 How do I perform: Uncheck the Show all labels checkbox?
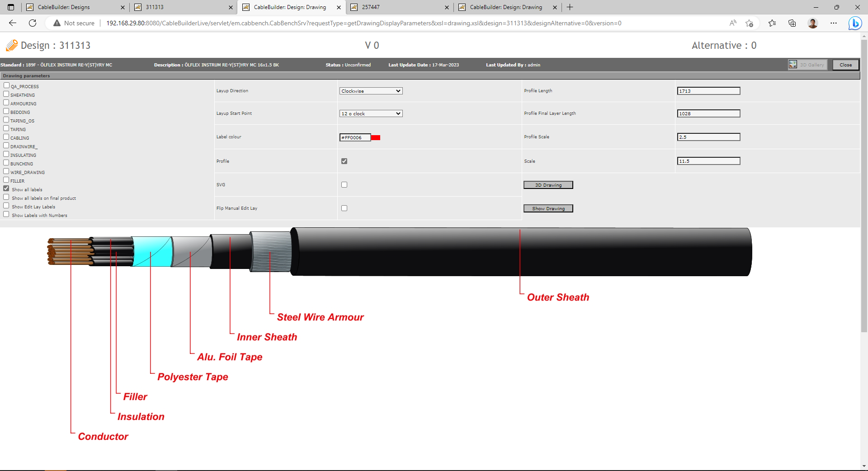[x=6, y=188]
